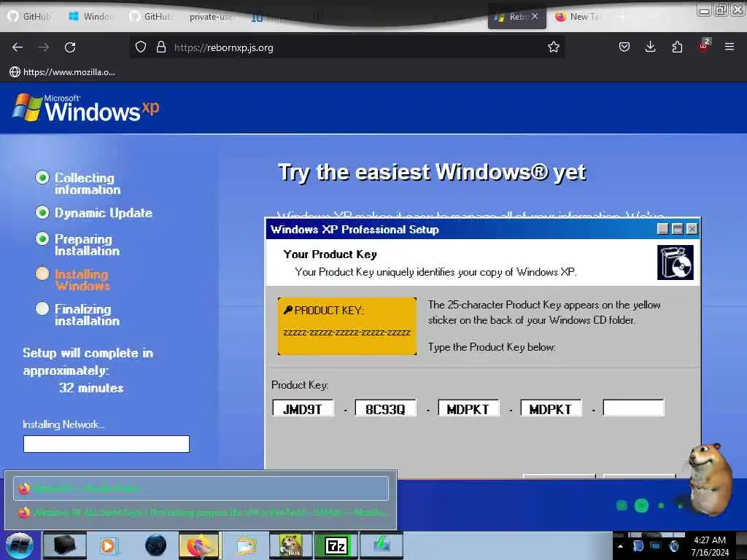Switch to the Windows logo tab

90,17
